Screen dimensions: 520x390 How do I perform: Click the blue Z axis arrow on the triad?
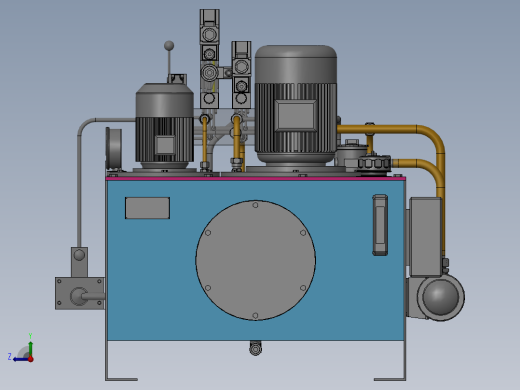(20, 359)
